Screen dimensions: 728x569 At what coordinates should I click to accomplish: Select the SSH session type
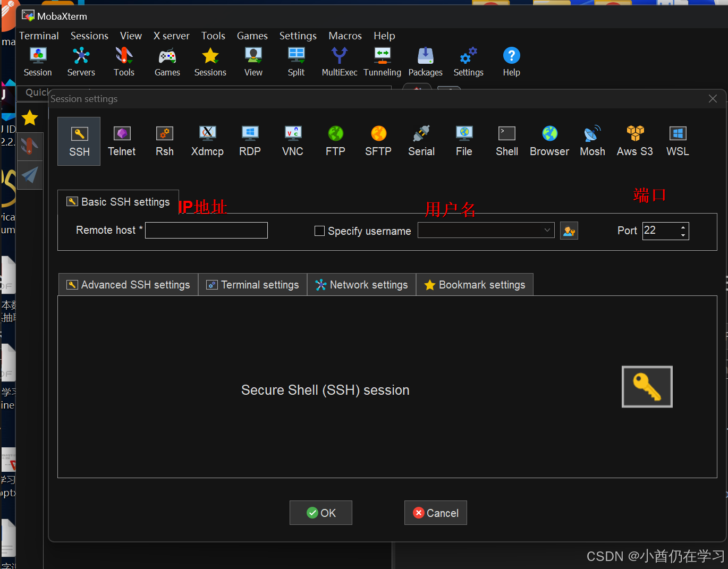point(79,141)
